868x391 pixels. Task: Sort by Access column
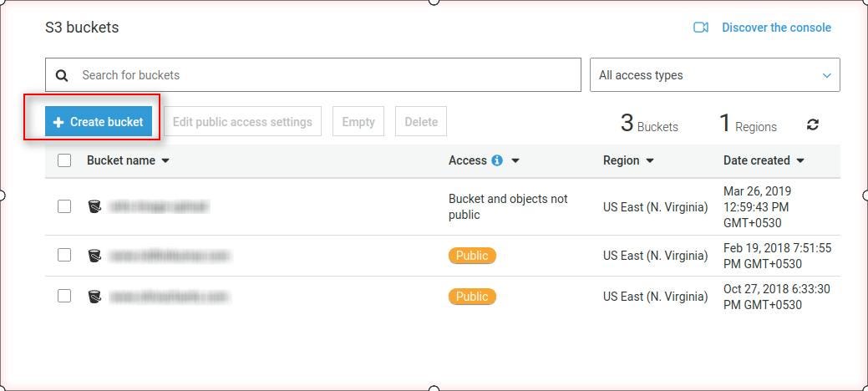(484, 160)
